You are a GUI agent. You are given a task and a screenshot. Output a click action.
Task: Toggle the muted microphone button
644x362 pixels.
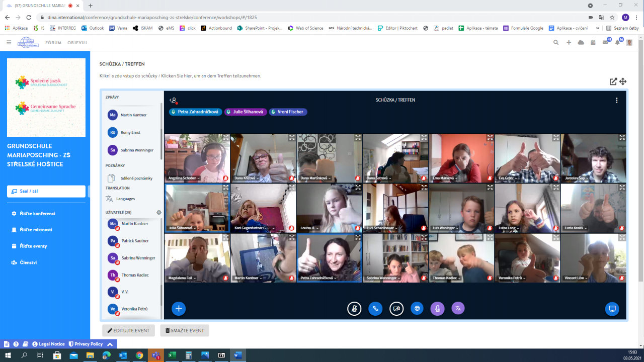pyautogui.click(x=354, y=308)
